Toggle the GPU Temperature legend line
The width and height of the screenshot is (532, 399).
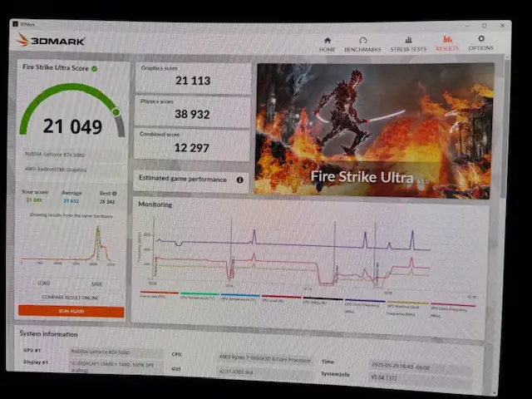click(x=240, y=297)
